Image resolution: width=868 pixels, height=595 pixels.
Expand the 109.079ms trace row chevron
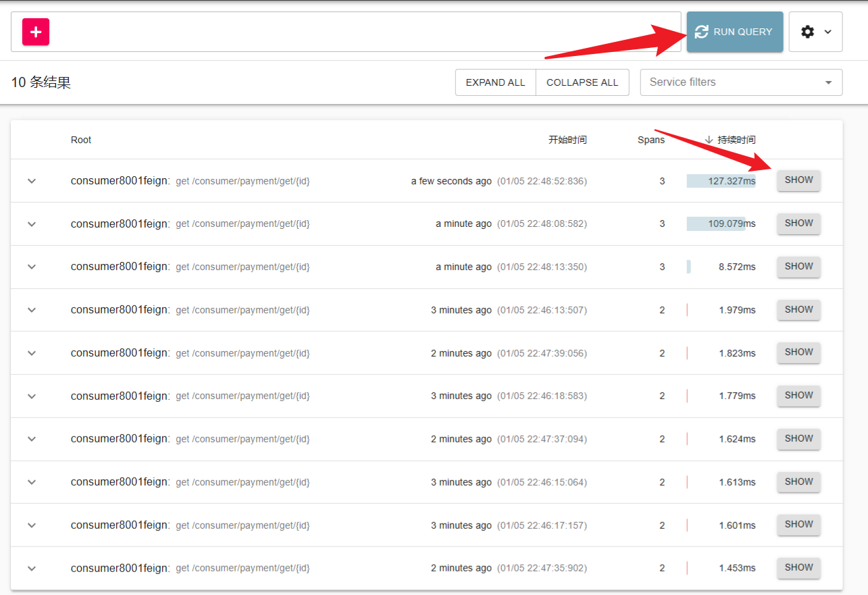(x=32, y=224)
